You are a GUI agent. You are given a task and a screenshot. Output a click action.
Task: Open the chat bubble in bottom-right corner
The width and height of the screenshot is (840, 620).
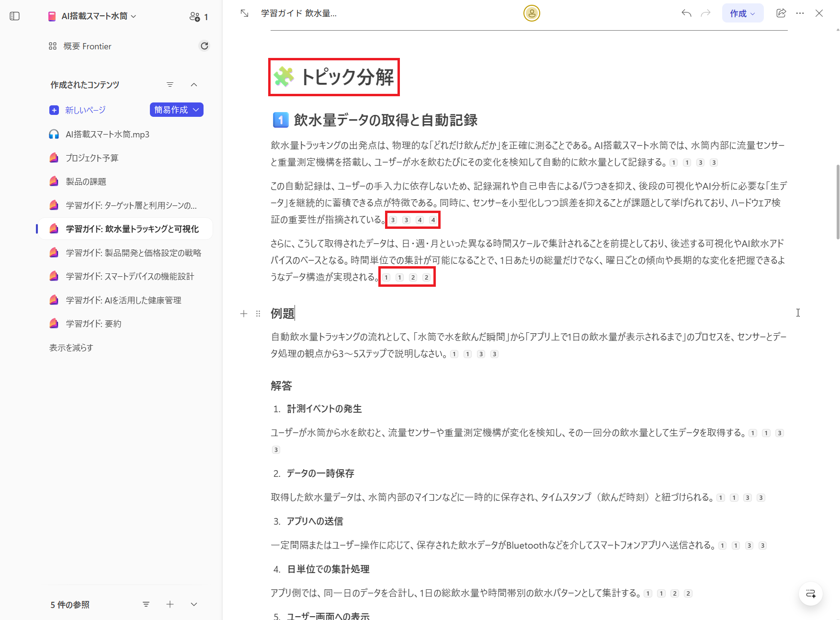tap(811, 594)
